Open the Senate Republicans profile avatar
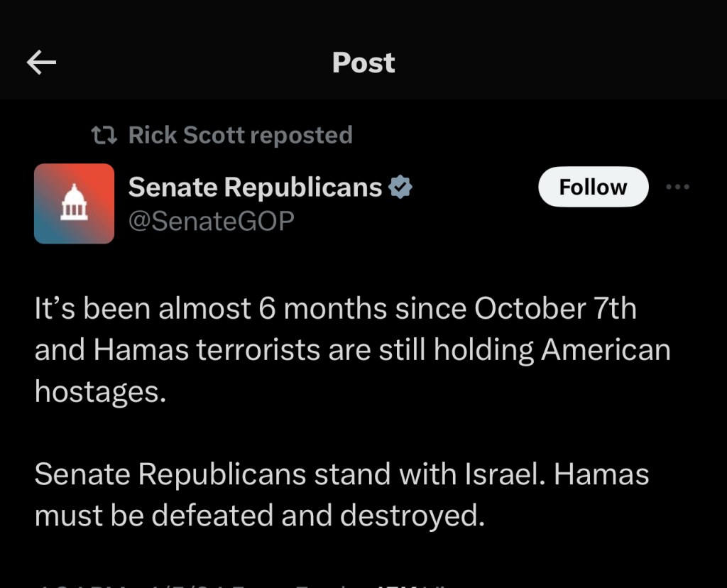727x588 pixels. [x=74, y=204]
